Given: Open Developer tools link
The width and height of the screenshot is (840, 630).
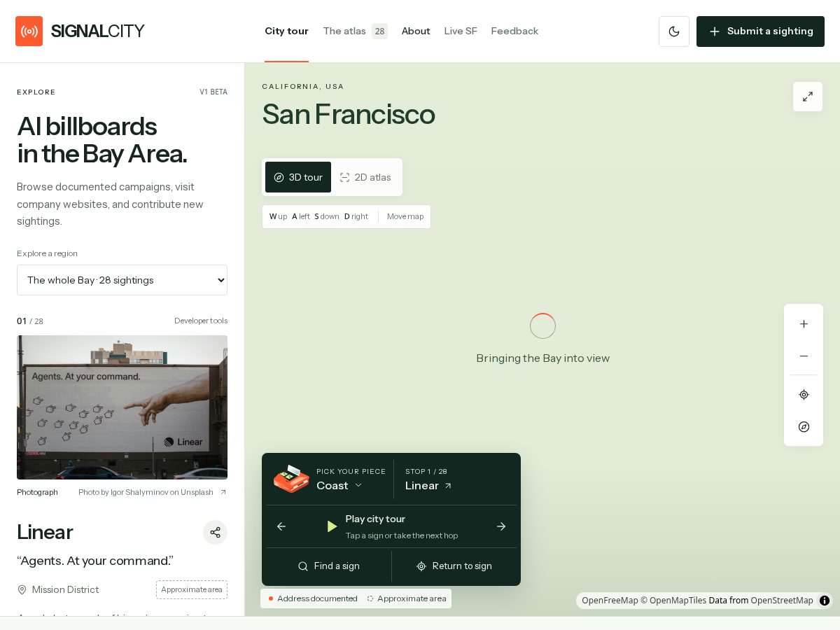Looking at the screenshot, I should point(201,321).
